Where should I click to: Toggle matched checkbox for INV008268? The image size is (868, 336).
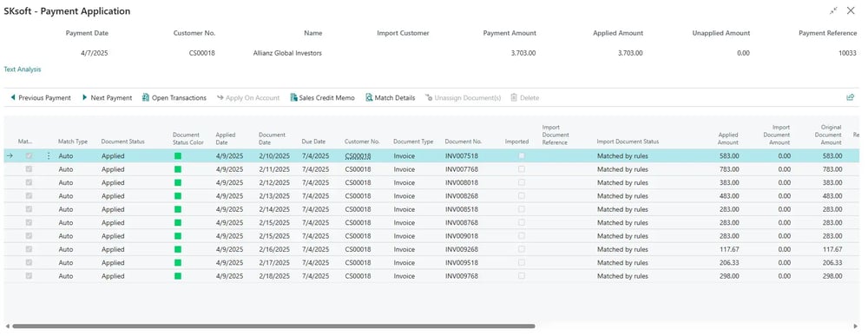tap(29, 196)
